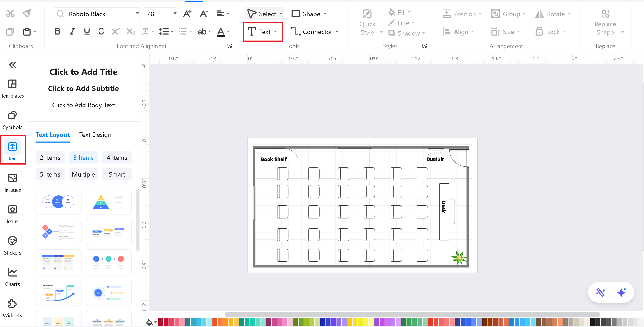Click to Add Body Text
Screen dimensions: 644x327
pos(84,105)
